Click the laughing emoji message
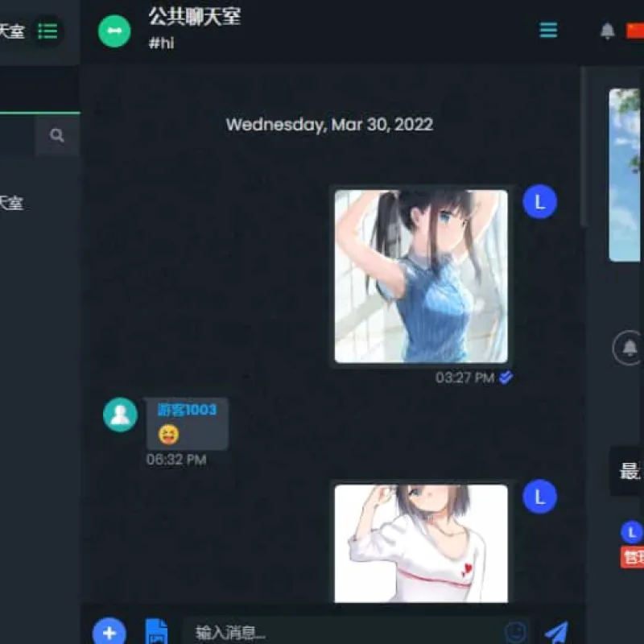Screen dimensions: 644x644 (168, 435)
